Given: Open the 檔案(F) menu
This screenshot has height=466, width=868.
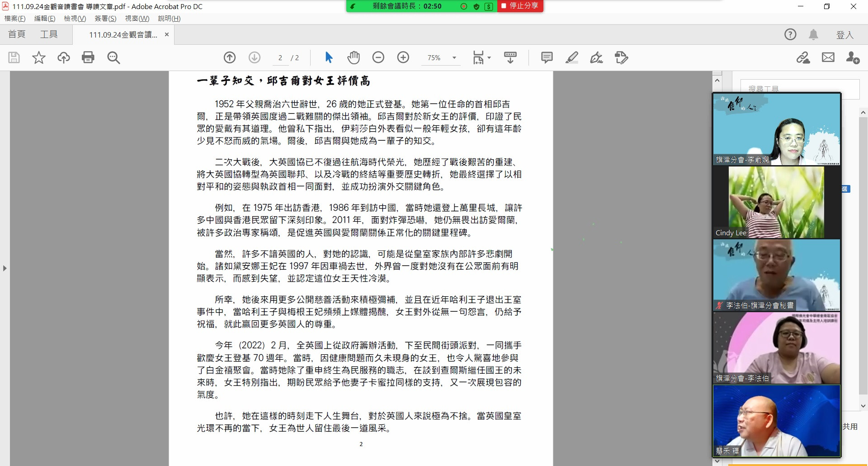Looking at the screenshot, I should [x=15, y=19].
